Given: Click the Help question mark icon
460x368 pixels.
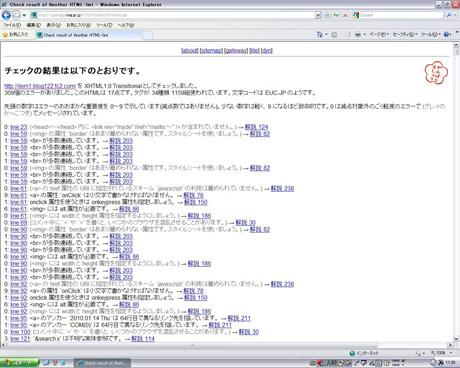Looking at the screenshot, I should tap(446, 35).
